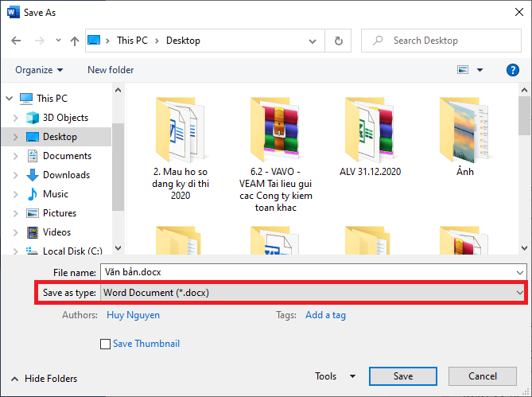Click Desktop in the address breadcrumb
This screenshot has height=397, width=532.
(x=183, y=41)
